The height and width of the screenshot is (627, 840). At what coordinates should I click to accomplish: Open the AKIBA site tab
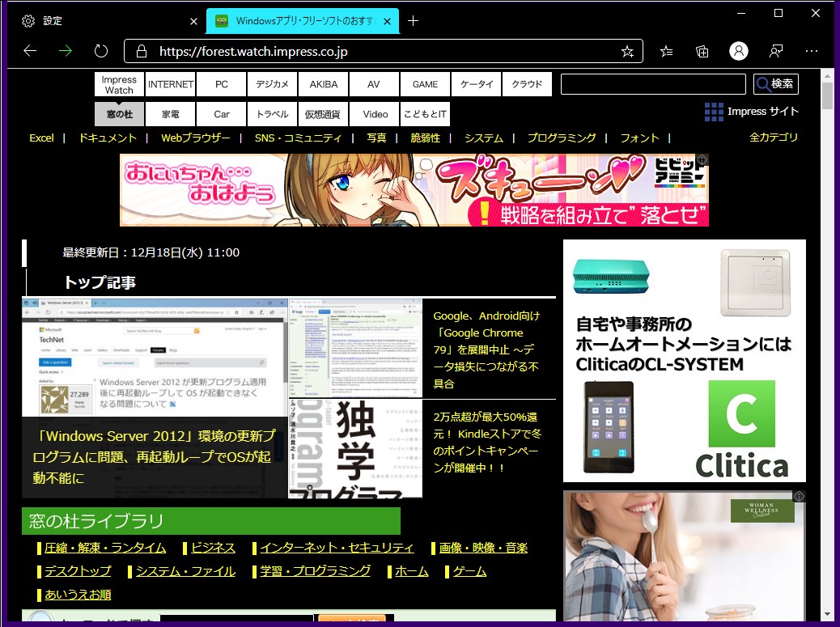[x=323, y=85]
